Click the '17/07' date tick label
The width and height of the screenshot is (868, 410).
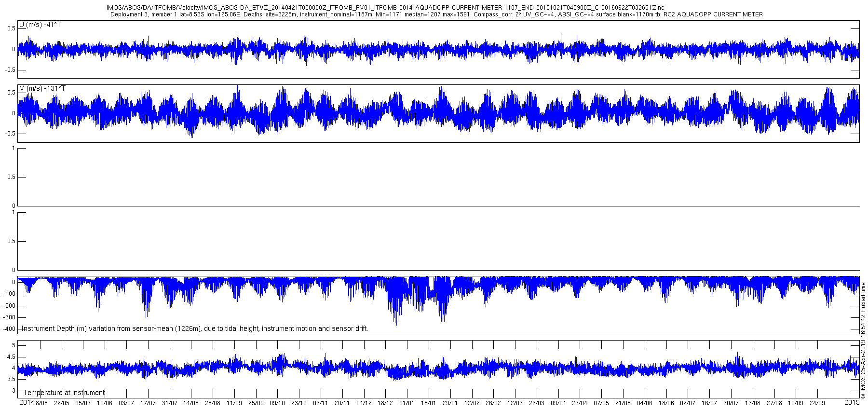[148, 403]
